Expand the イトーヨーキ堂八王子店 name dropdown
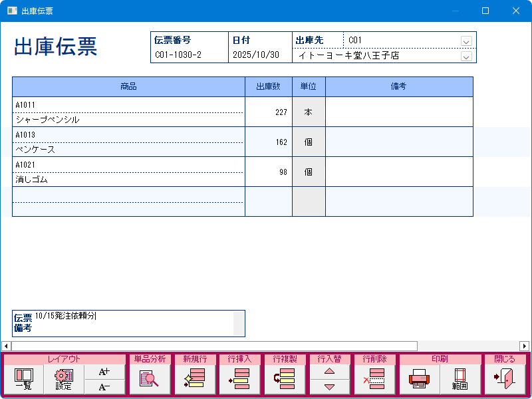The width and height of the screenshot is (532, 399). (466, 57)
